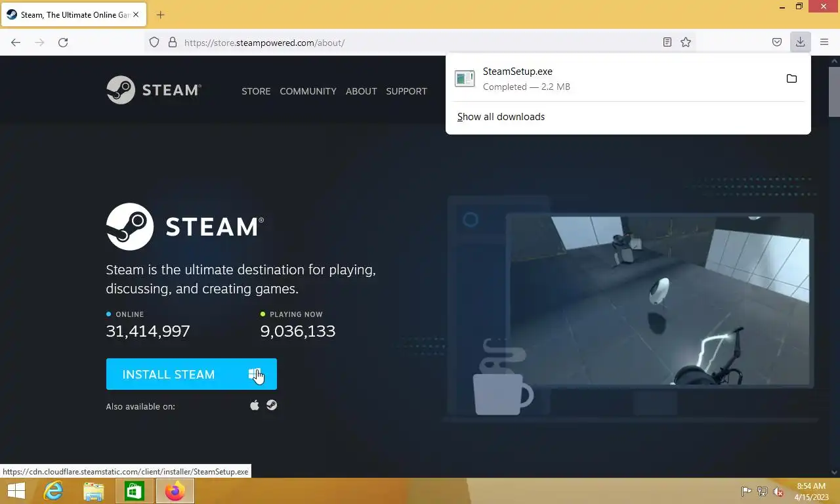This screenshot has width=840, height=504.
Task: Open a new browser tab
Action: point(160,14)
